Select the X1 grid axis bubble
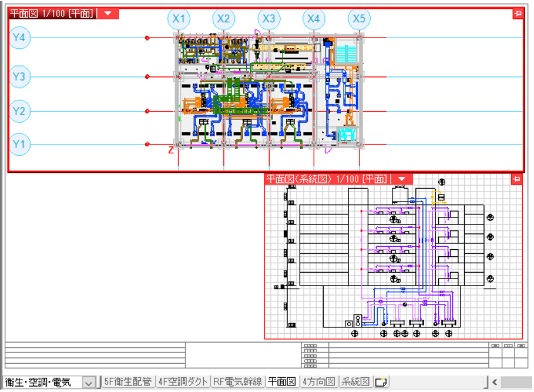Screen dimensions: 534x392 tap(179, 19)
